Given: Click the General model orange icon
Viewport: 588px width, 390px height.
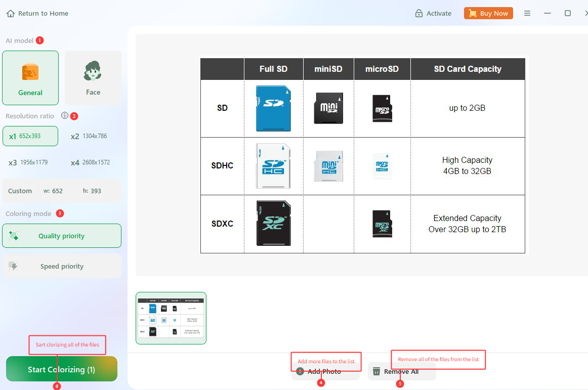Looking at the screenshot, I should [x=30, y=72].
